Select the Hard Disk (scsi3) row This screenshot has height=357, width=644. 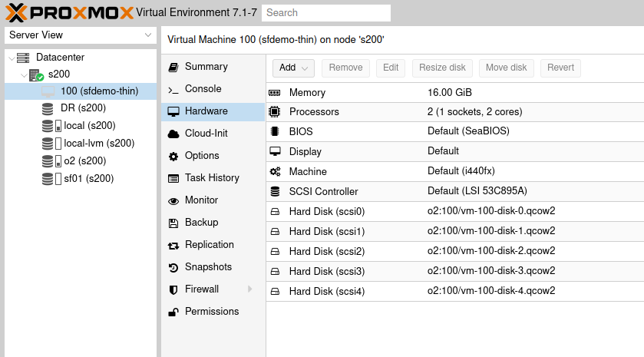coord(455,272)
